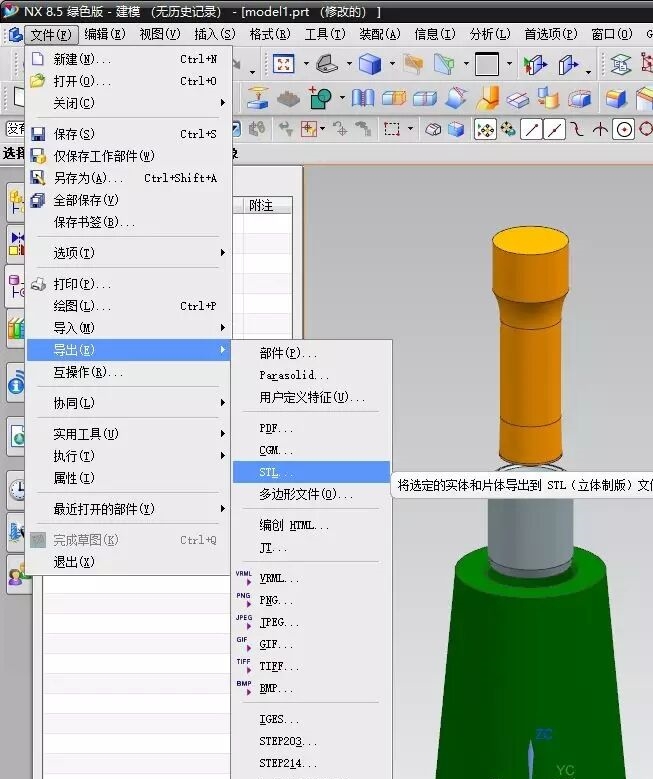Click the Sew sheets icon
The width and height of the screenshot is (653, 779).
pyautogui.click(x=363, y=98)
